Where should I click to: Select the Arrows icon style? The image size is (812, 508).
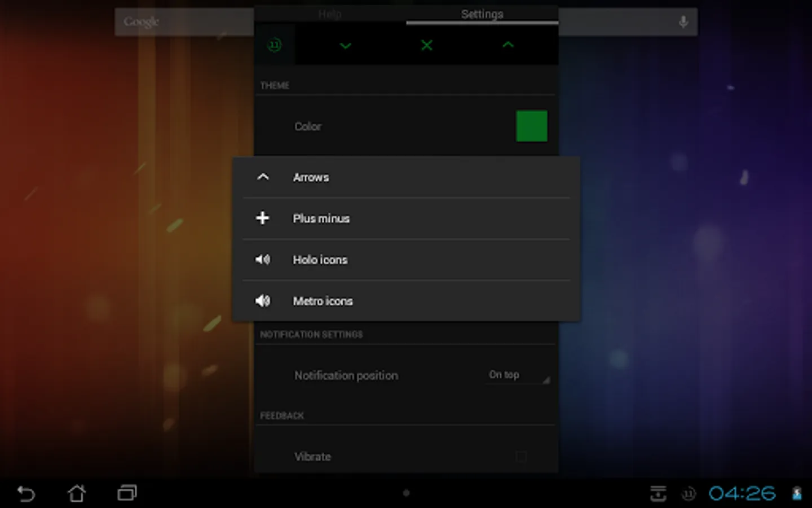tap(406, 177)
